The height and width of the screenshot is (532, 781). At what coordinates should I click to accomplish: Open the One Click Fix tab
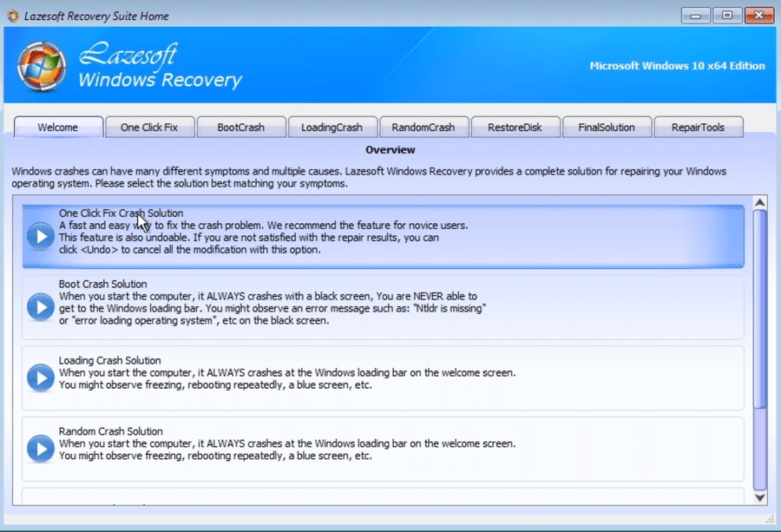[x=149, y=127]
